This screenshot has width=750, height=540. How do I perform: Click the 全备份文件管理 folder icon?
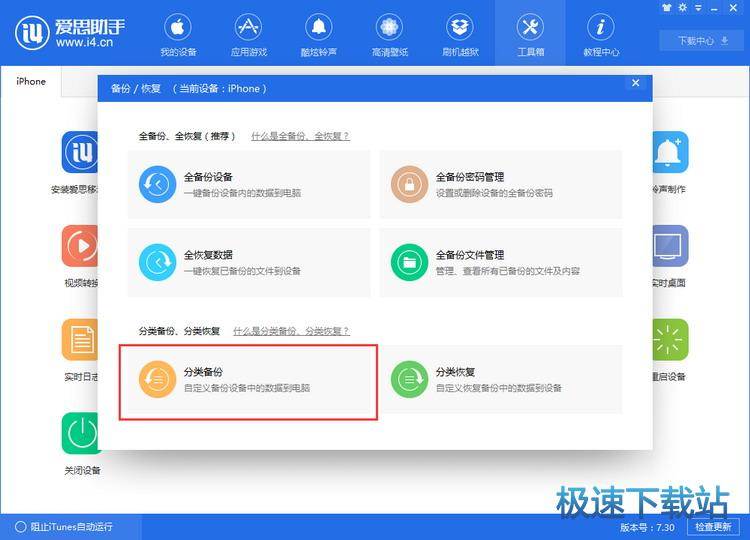(x=409, y=262)
